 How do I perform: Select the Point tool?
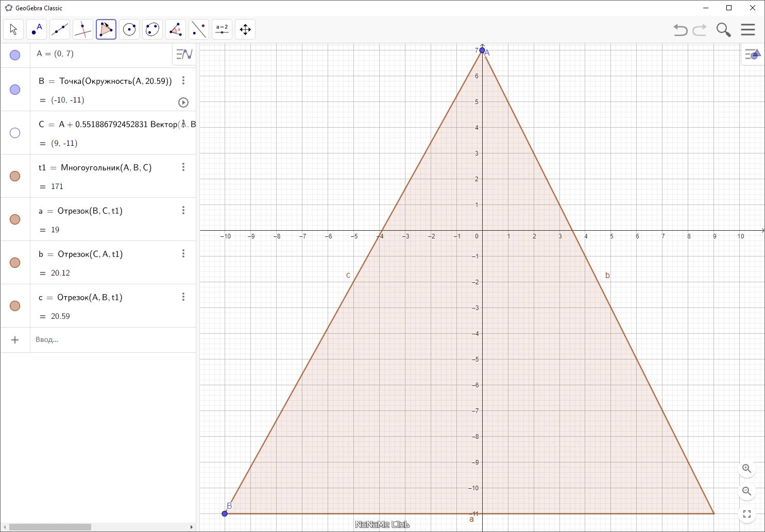click(37, 29)
